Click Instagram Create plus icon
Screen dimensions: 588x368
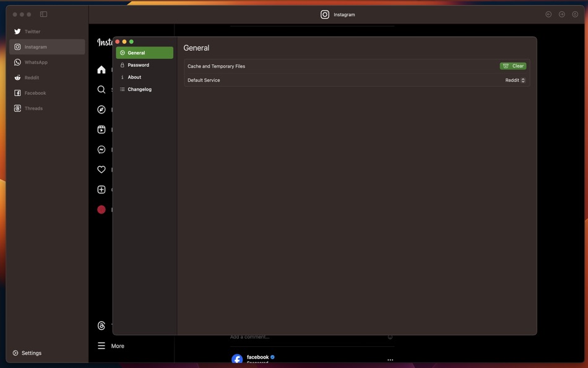click(x=102, y=190)
